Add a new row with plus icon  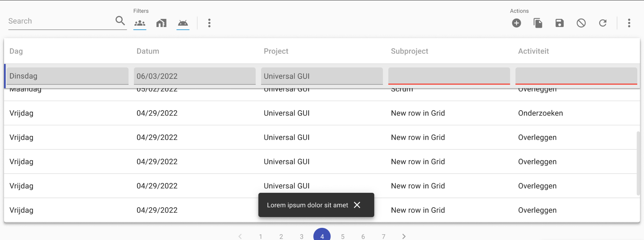coord(517,23)
